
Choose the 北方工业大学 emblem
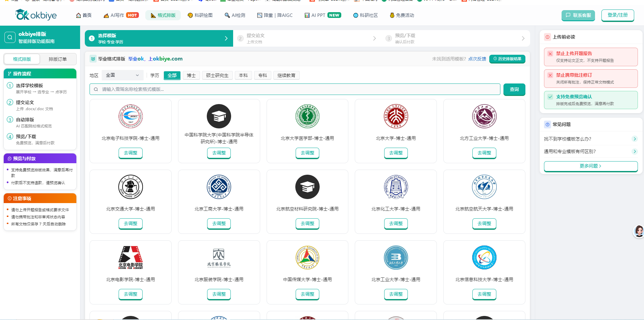tap(484, 116)
